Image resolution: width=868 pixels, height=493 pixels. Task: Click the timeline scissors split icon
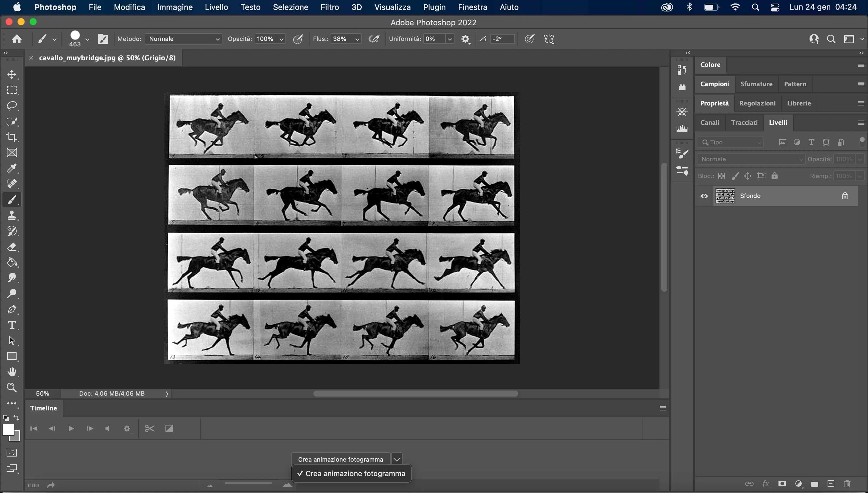(x=149, y=429)
